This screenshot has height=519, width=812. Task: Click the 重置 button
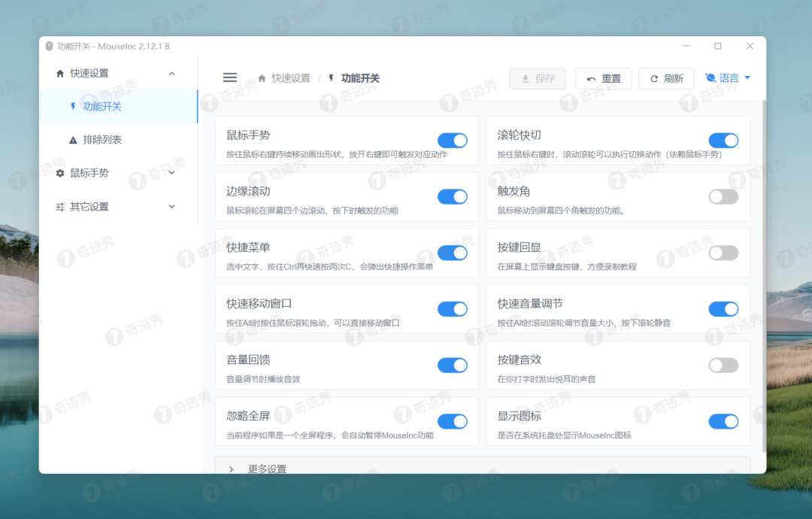(603, 79)
